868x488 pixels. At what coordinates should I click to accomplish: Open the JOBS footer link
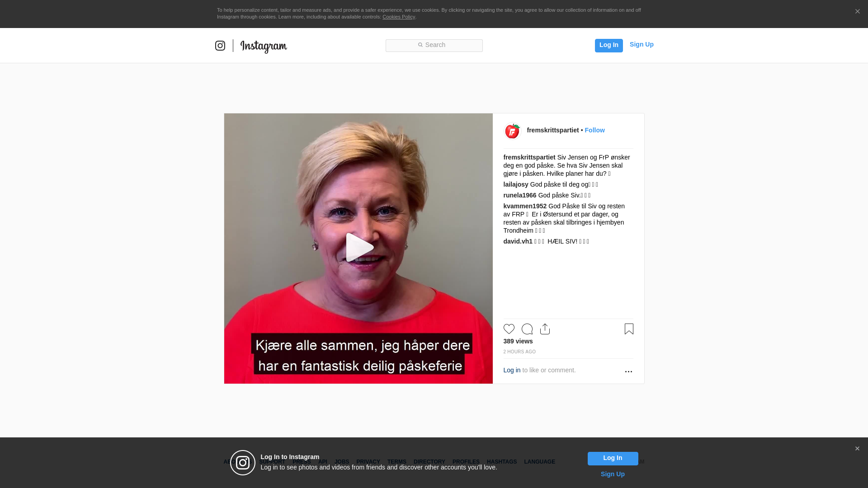[342, 462]
